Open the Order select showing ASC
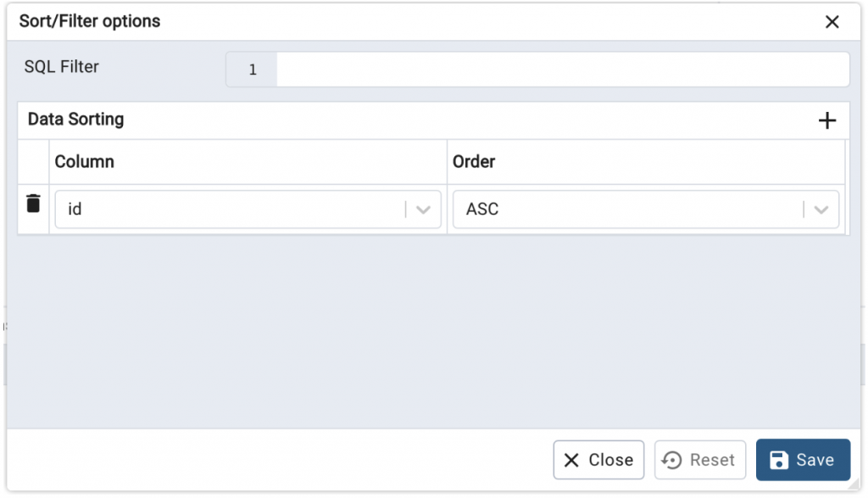868x498 pixels. point(627,209)
